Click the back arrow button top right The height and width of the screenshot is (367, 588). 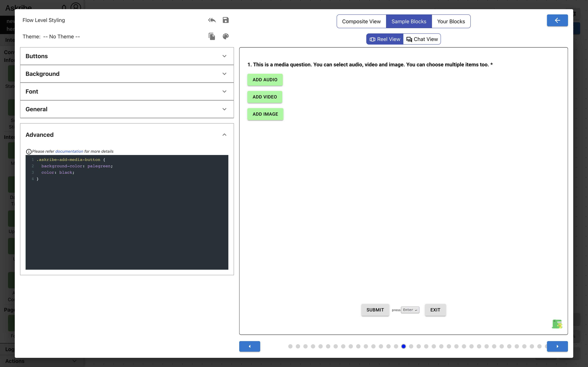pyautogui.click(x=557, y=20)
